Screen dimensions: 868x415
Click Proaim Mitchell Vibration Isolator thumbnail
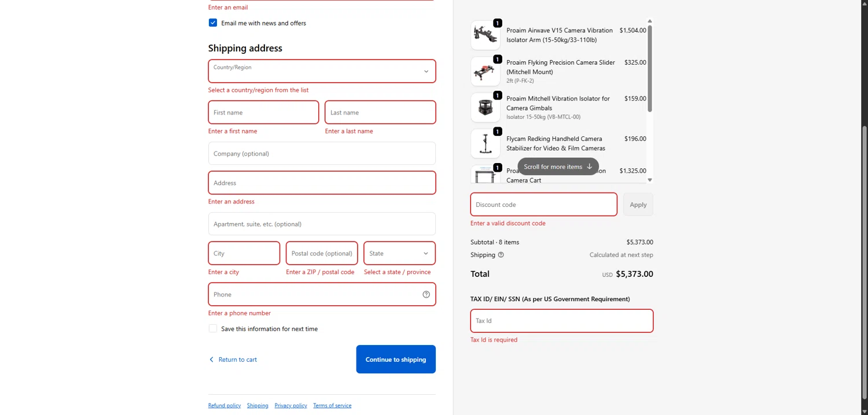point(486,108)
